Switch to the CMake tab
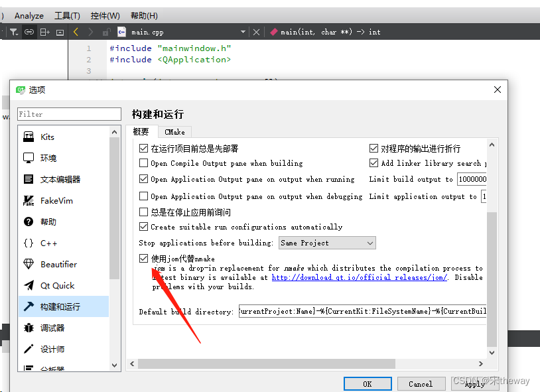The width and height of the screenshot is (540, 392). 174,131
